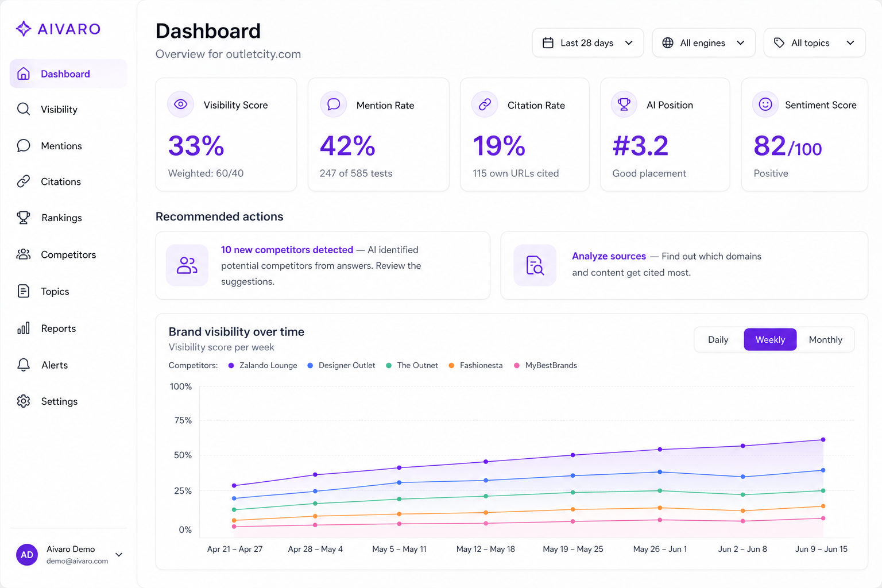This screenshot has width=882, height=588.
Task: Open the All topics dropdown
Action: click(814, 43)
